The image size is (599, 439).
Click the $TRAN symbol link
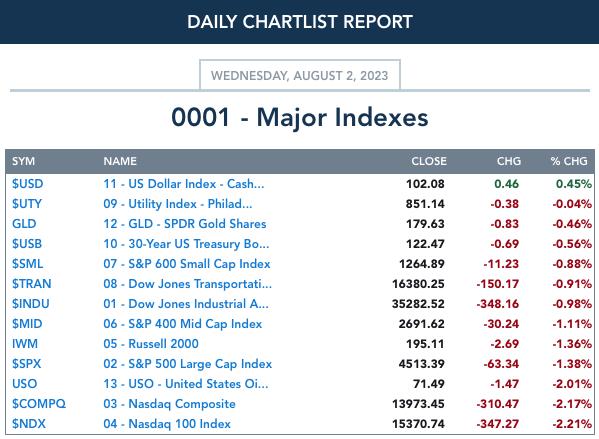(32, 283)
